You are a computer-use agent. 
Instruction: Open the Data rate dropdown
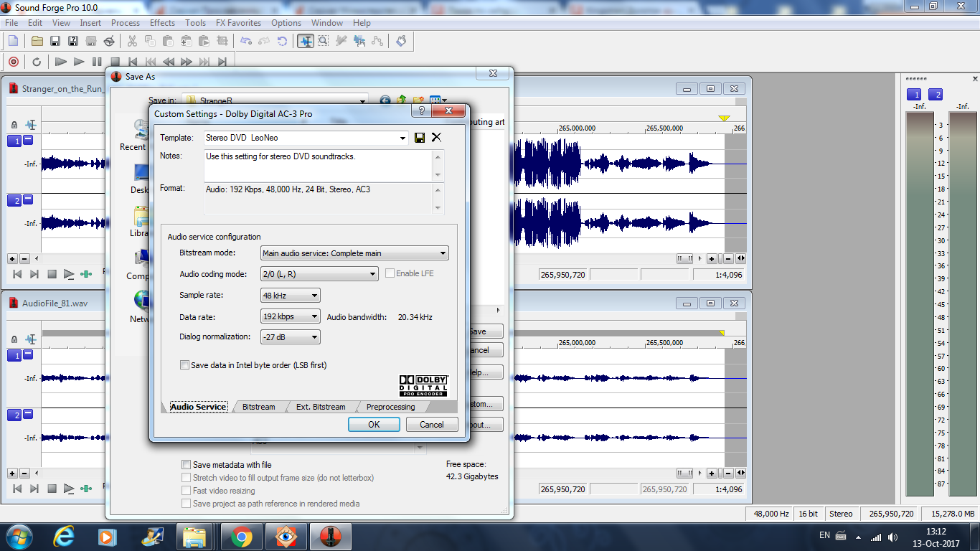pos(314,316)
